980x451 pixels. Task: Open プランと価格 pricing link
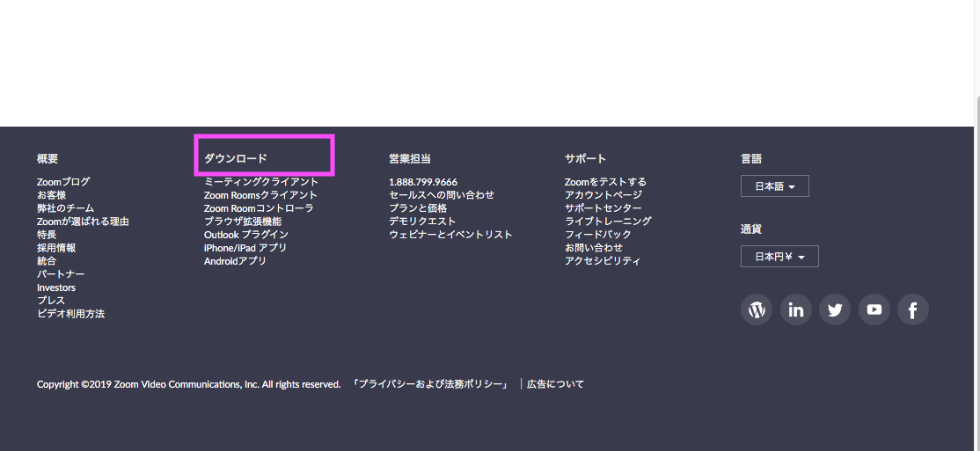pyautogui.click(x=418, y=208)
